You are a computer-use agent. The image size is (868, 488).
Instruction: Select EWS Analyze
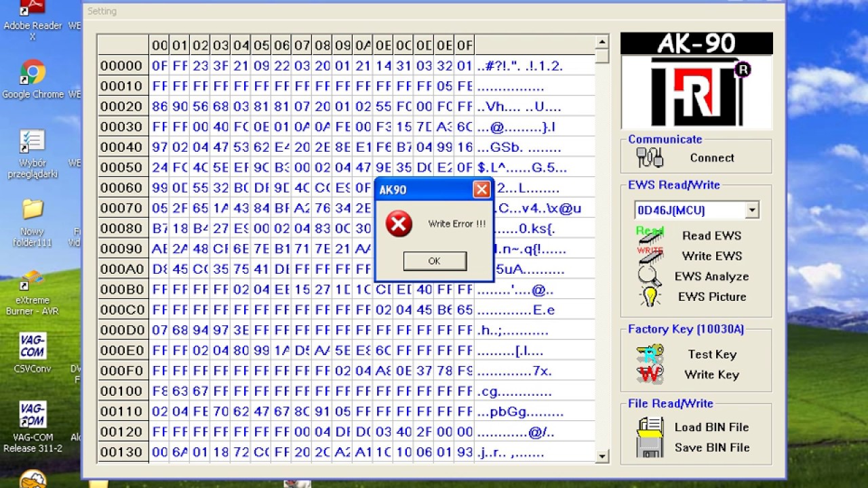(x=712, y=277)
